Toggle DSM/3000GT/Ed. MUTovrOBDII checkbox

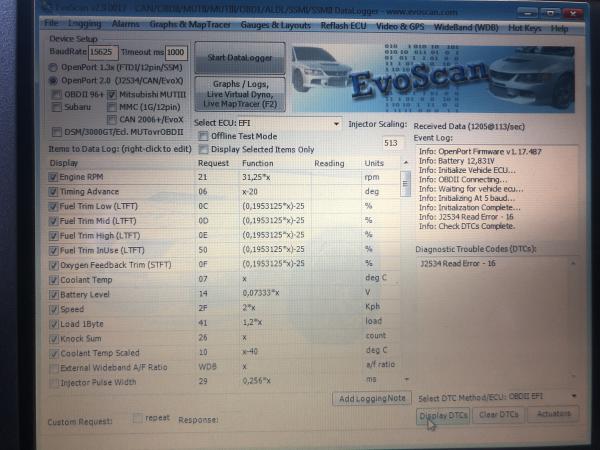click(x=57, y=132)
